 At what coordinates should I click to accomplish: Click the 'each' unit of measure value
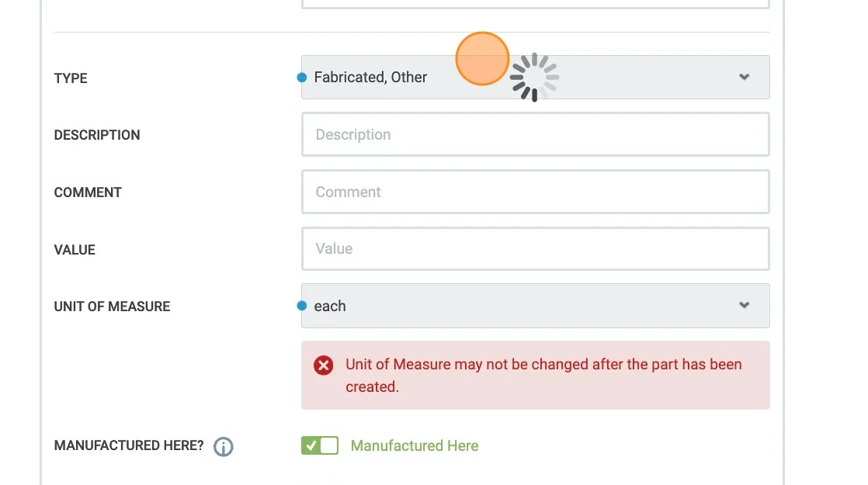pos(330,306)
